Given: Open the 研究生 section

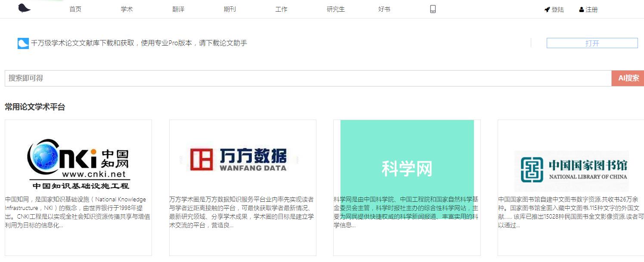Looking at the screenshot, I should click(x=335, y=9).
